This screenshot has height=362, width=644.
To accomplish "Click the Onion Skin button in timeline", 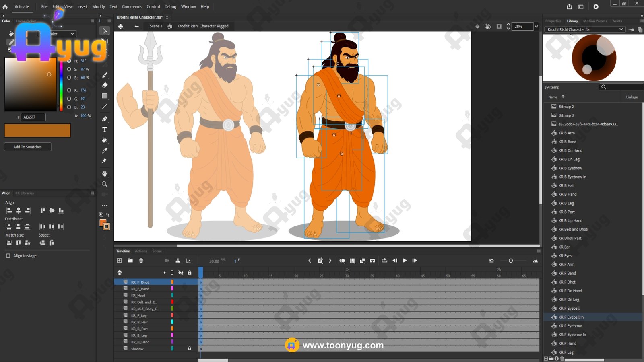I will point(342,261).
